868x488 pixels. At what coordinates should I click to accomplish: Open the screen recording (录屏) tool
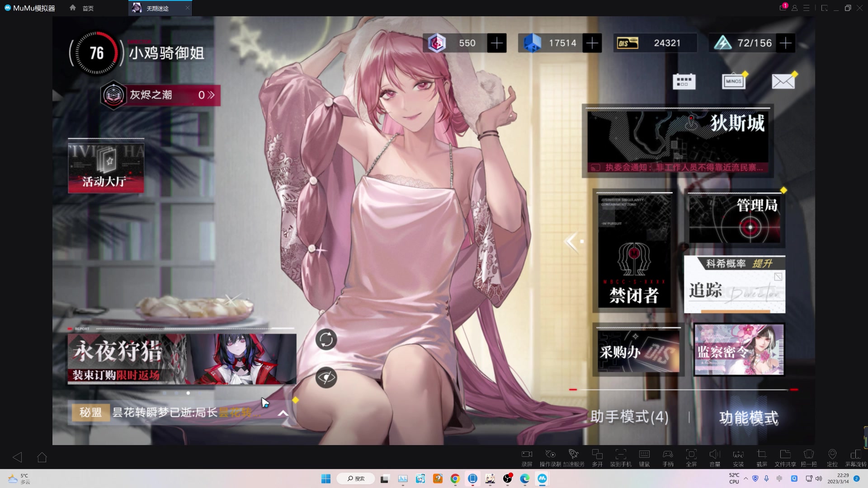coord(527,457)
